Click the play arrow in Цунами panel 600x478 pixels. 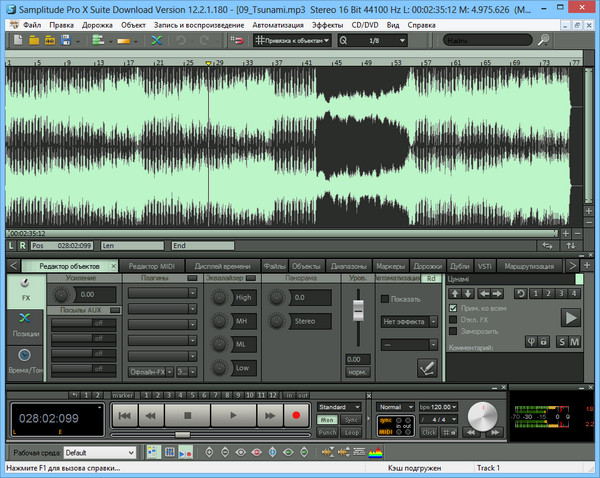click(x=570, y=317)
